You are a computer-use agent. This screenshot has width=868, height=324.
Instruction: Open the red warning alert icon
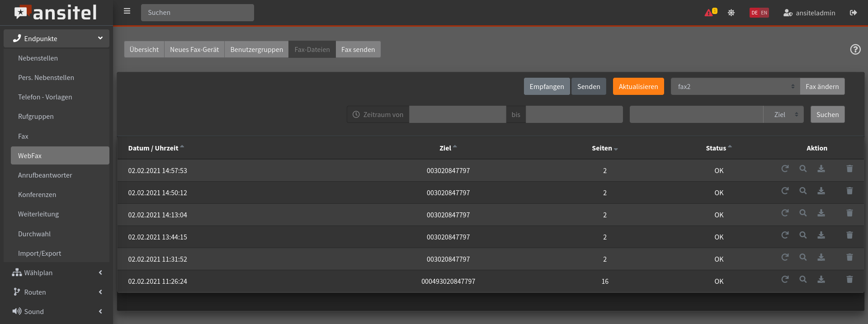pos(709,13)
